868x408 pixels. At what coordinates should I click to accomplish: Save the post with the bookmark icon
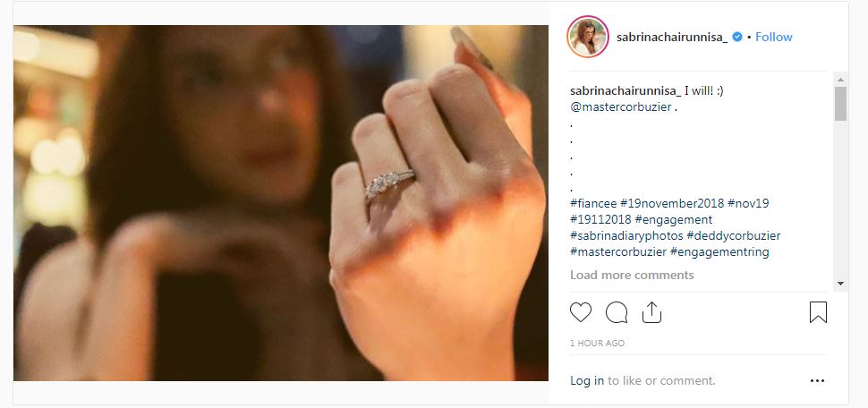coord(818,312)
